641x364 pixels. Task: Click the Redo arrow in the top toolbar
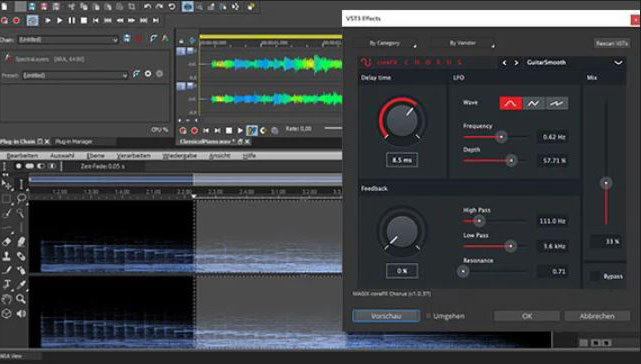click(x=159, y=7)
